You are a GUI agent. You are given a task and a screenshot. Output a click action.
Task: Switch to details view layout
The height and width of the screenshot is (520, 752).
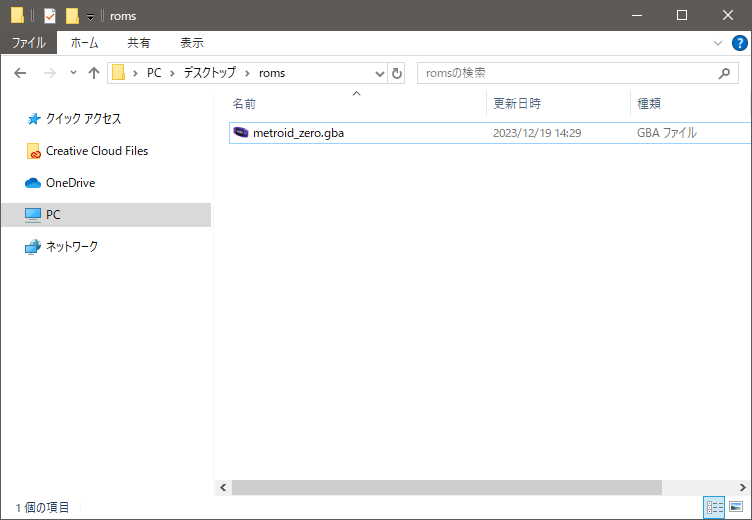(x=714, y=508)
